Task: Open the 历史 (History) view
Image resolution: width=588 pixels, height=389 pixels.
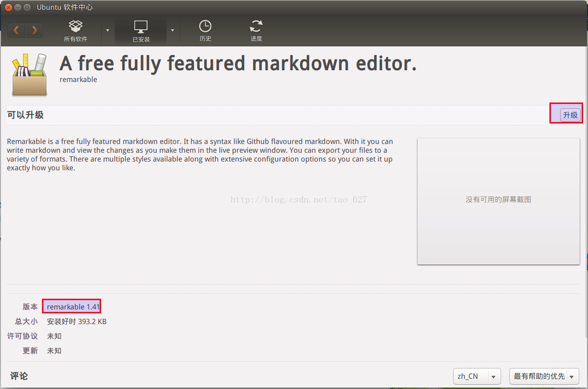Action: point(205,31)
